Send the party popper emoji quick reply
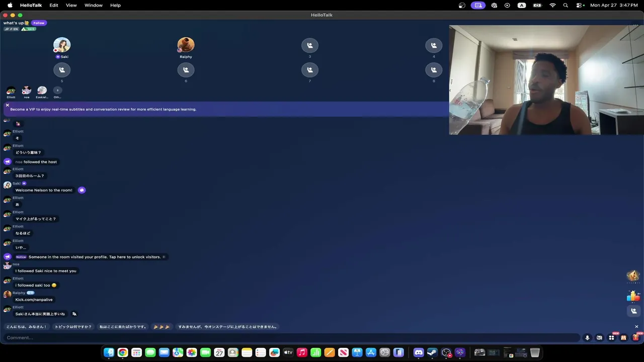The width and height of the screenshot is (644, 362). [162, 327]
